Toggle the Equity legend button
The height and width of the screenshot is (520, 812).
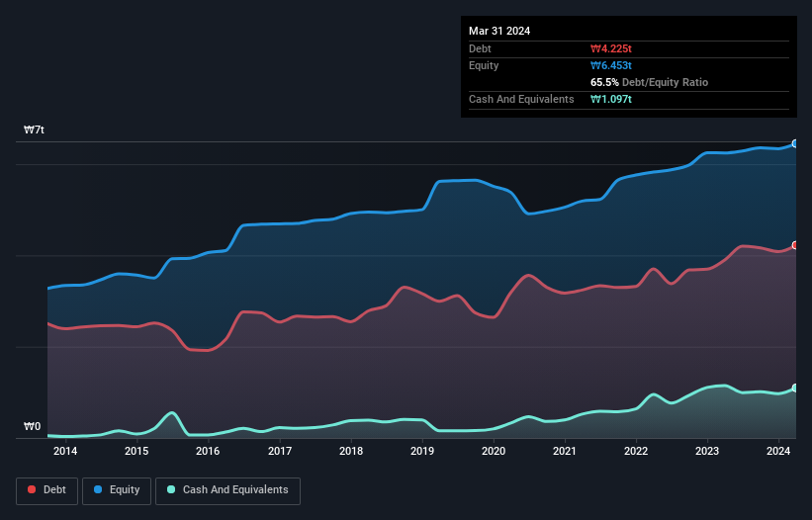point(117,490)
